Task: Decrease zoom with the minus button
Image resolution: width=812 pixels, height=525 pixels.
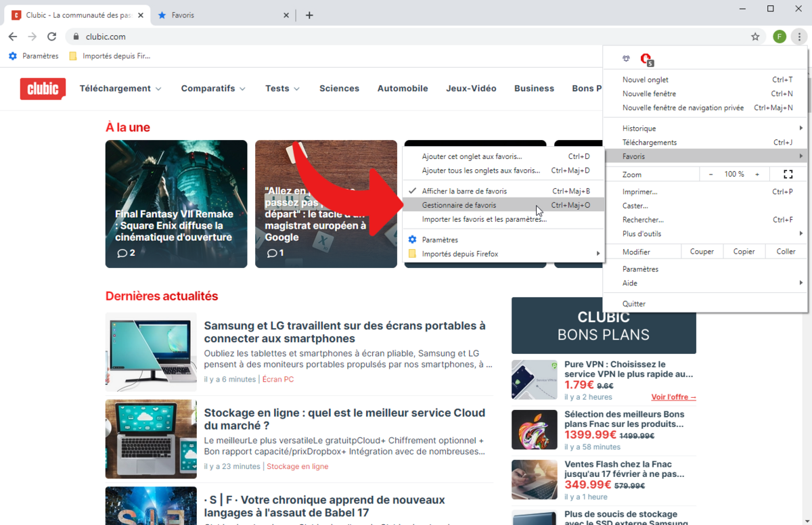Action: click(710, 175)
